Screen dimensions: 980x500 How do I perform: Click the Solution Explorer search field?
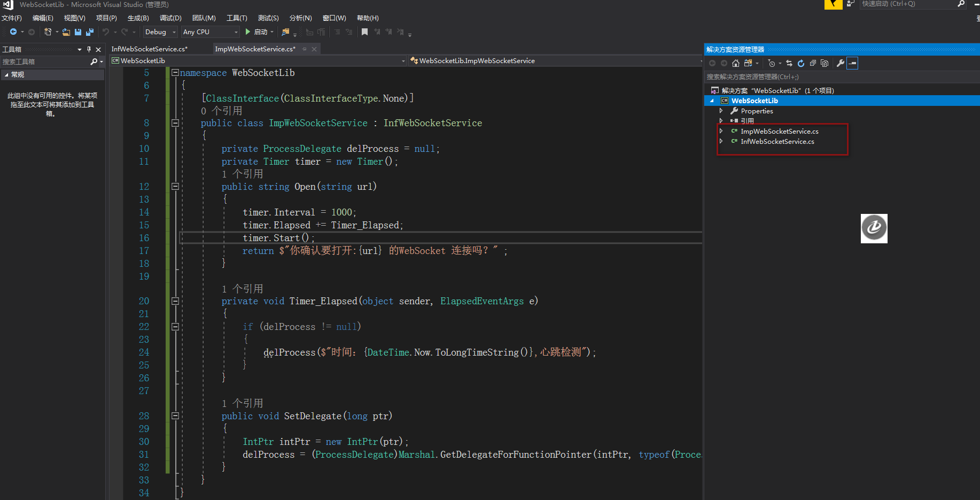click(842, 77)
